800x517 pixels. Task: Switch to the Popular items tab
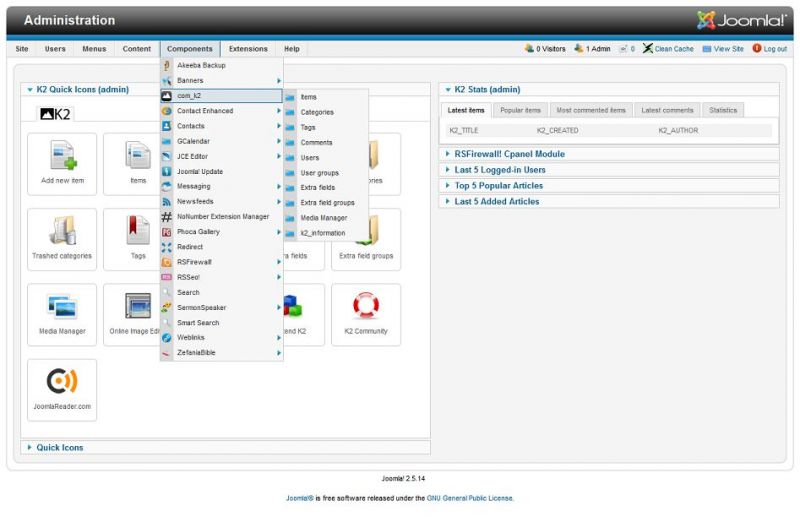(x=520, y=110)
